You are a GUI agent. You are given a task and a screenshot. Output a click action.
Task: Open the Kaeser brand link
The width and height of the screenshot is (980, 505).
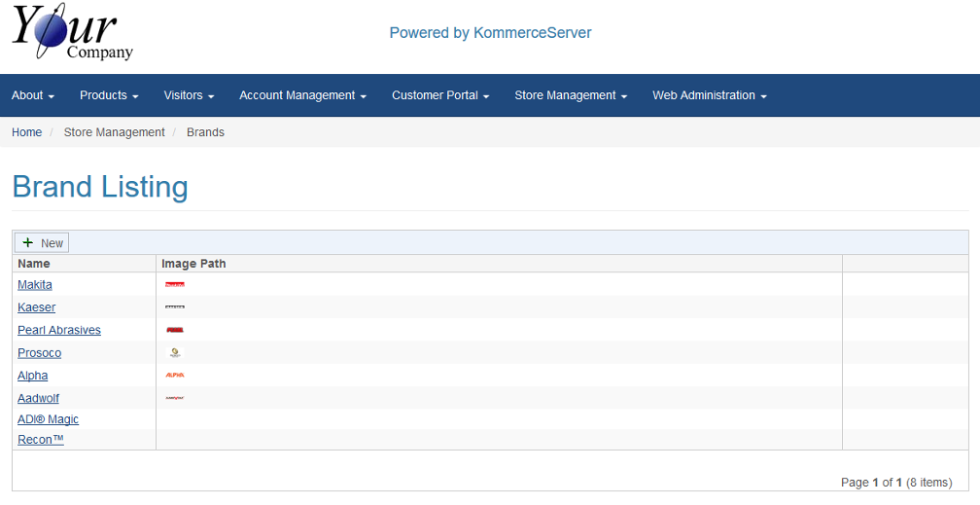[x=37, y=307]
